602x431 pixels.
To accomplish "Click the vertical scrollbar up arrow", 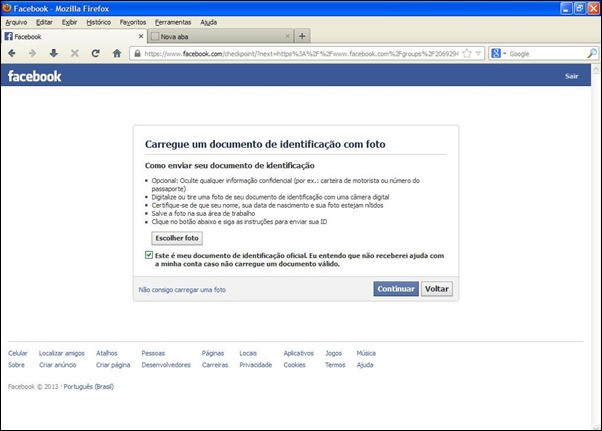I will [x=596, y=69].
